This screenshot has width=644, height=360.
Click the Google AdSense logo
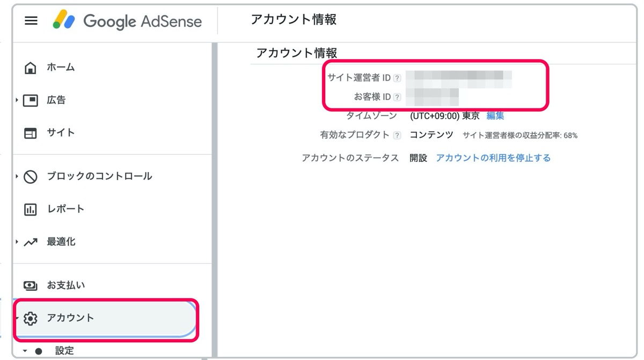(x=127, y=21)
